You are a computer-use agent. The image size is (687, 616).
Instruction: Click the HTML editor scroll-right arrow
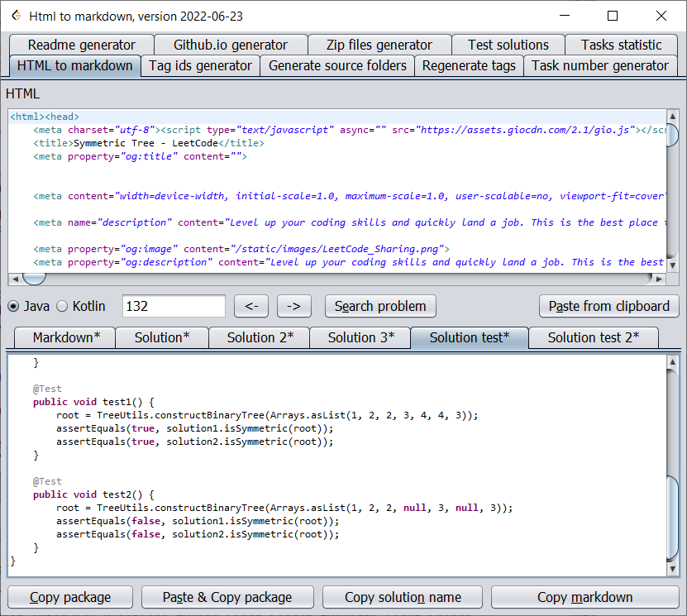pyautogui.click(x=659, y=279)
